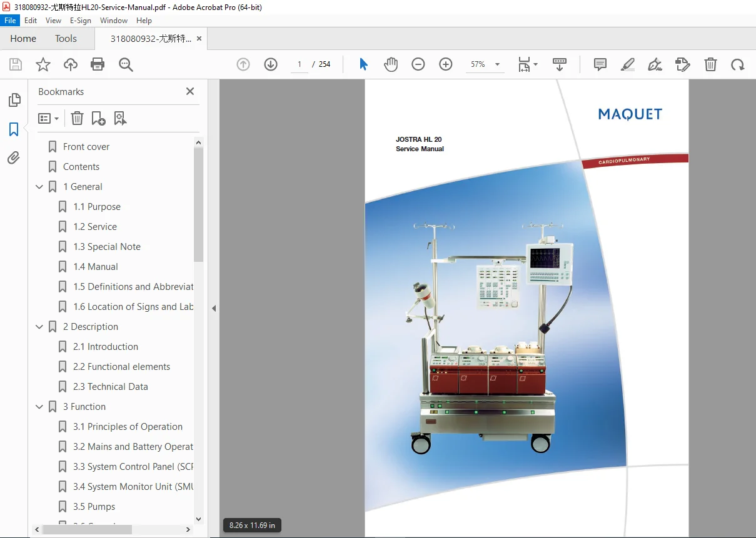Collapse the 1 General bookmark

tap(39, 187)
